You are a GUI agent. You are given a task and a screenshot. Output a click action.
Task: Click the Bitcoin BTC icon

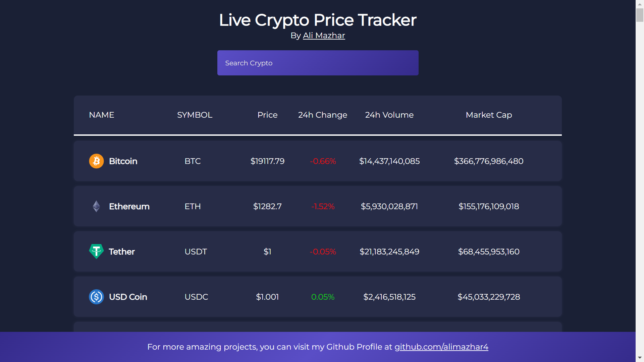point(96,161)
